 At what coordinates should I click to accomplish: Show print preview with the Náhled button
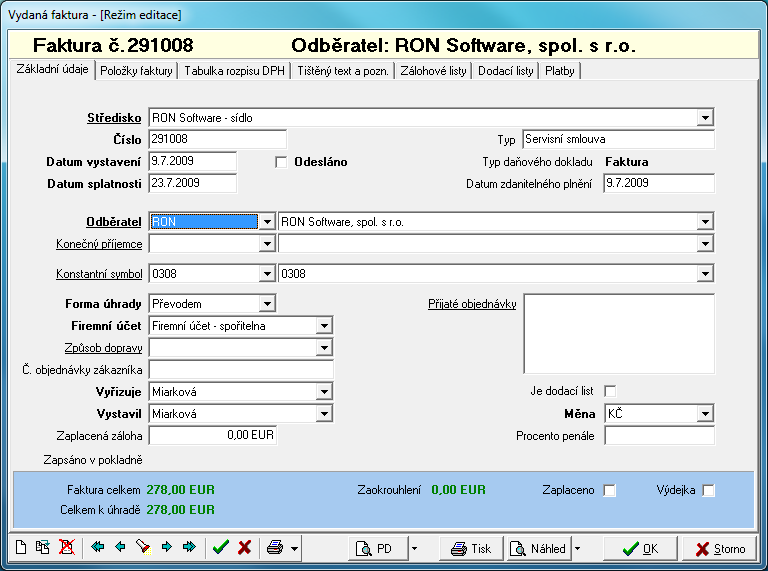tap(539, 548)
